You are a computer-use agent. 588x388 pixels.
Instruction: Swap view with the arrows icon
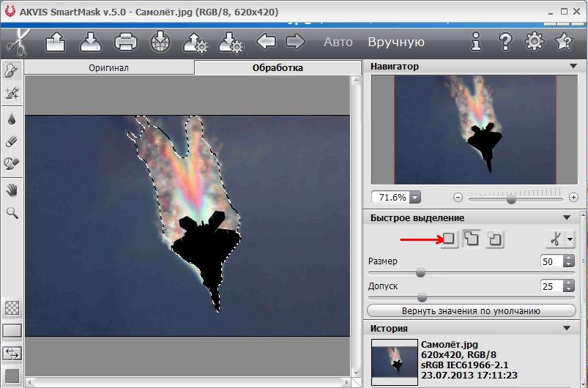(x=12, y=353)
